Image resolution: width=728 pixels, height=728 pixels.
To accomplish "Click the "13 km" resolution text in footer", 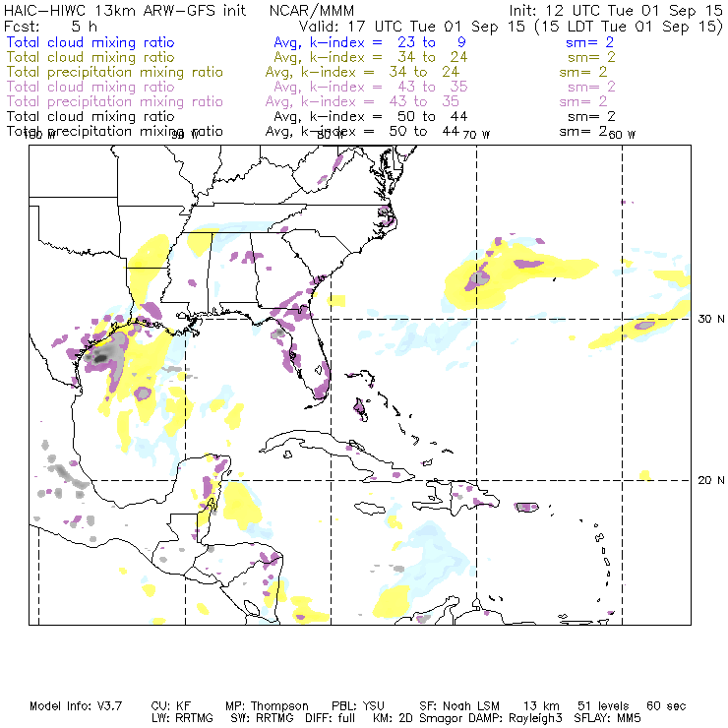I will (541, 706).
